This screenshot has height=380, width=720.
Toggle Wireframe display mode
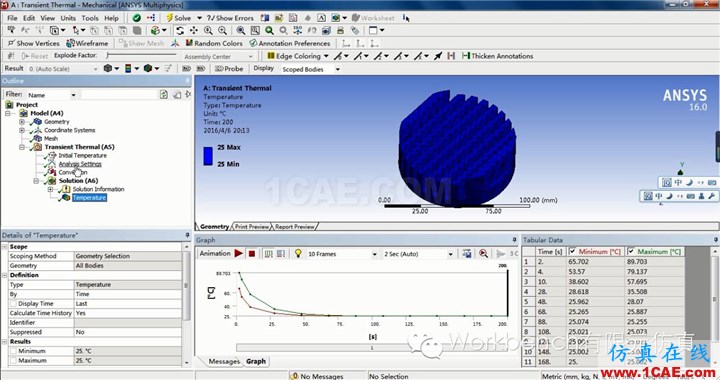pyautogui.click(x=87, y=43)
